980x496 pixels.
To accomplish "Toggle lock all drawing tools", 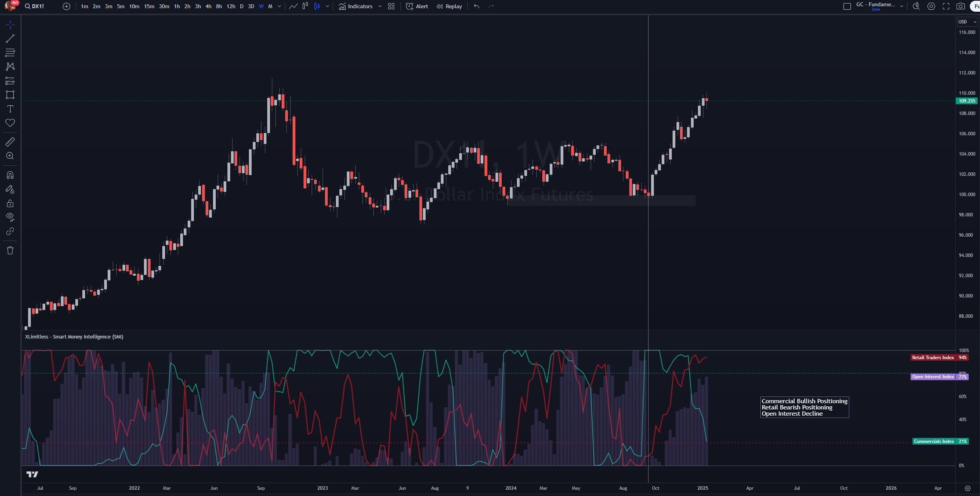I will [10, 203].
